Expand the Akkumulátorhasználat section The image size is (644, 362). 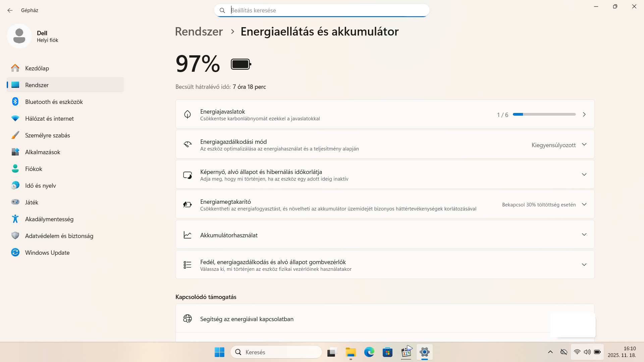coord(584,235)
